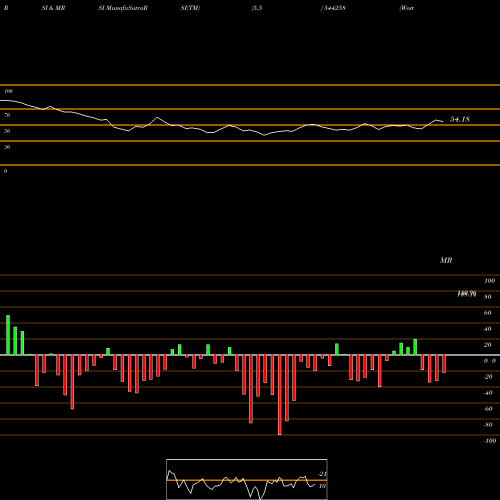
Task: Click the 544258 code in header
Action: [334, 8]
